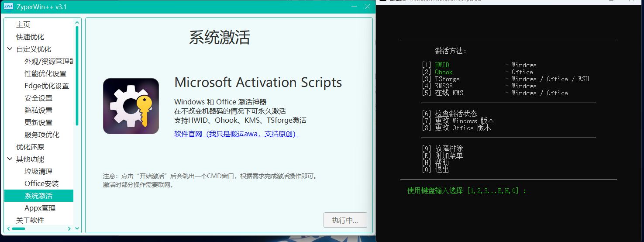This screenshot has width=644, height=242.
Task: Click the sidebar horizontal scrollbar thumb
Action: point(18,228)
